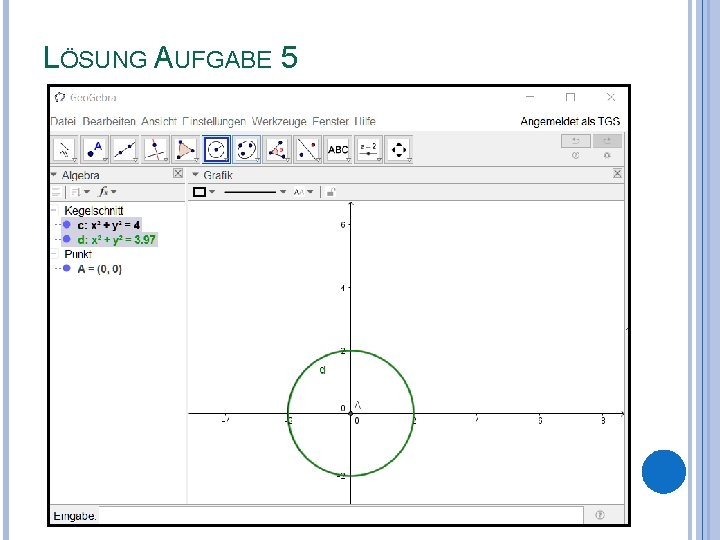Click the line style preview line
The width and height of the screenshot is (720, 540).
pyautogui.click(x=250, y=192)
